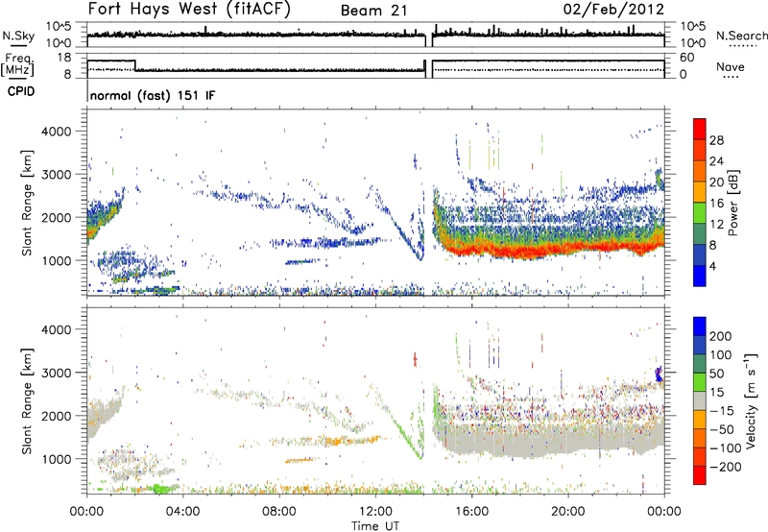This screenshot has height=532, width=768.
Task: Click the "N.Search" legend label
Action: point(741,36)
